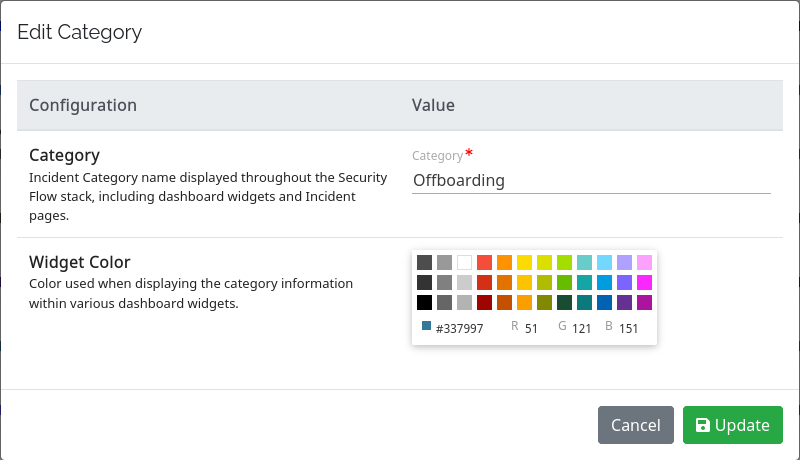This screenshot has width=800, height=460.
Task: Pick the lavender swatch in top row
Action: click(624, 262)
